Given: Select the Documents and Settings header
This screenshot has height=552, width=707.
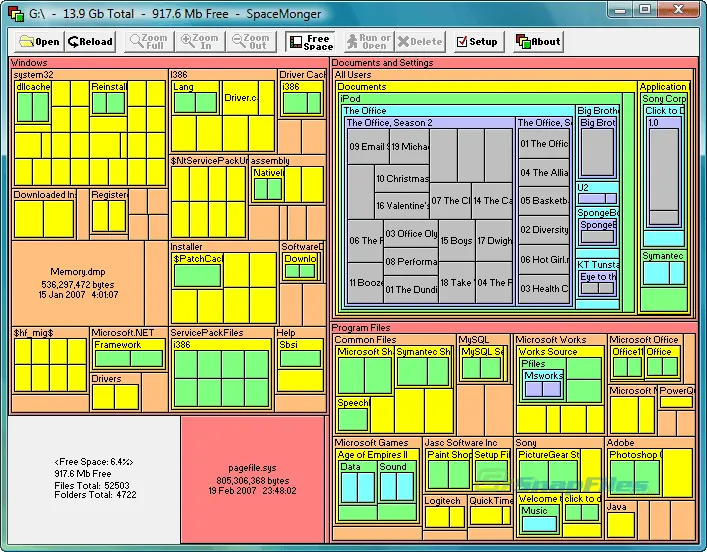Looking at the screenshot, I should tap(382, 63).
